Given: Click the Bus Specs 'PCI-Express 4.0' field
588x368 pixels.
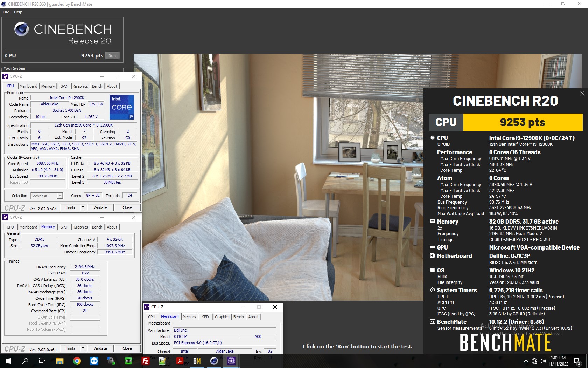Looking at the screenshot, I should pos(224,343).
